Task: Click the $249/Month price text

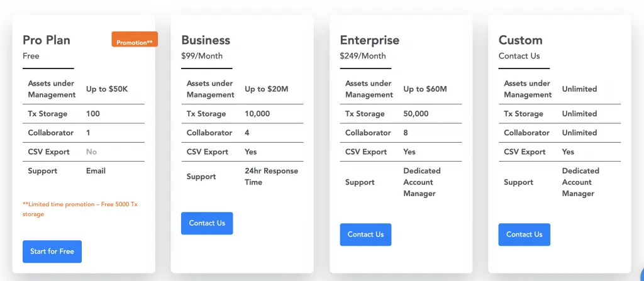Action: coord(363,56)
